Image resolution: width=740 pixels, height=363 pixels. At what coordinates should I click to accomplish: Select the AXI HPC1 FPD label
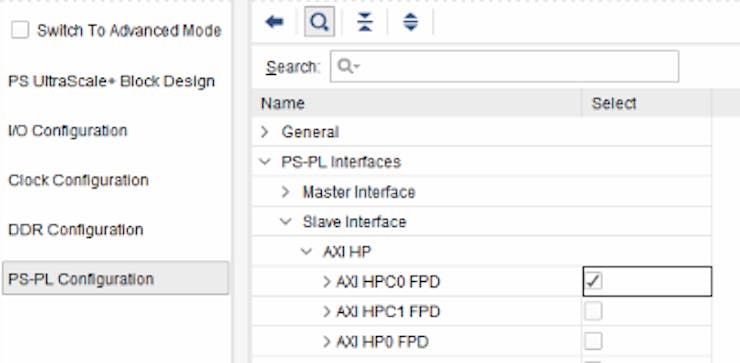coord(388,312)
